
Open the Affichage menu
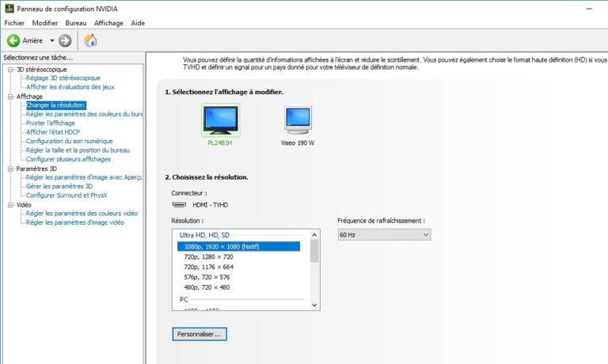pos(108,23)
